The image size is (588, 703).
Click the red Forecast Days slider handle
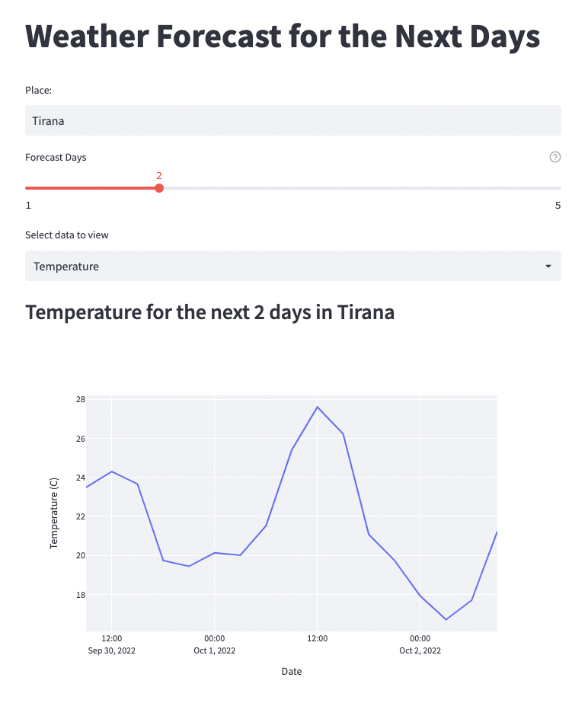(159, 188)
